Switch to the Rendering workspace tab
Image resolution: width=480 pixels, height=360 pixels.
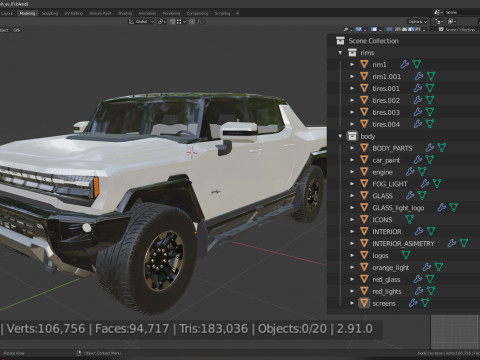pyautogui.click(x=171, y=13)
